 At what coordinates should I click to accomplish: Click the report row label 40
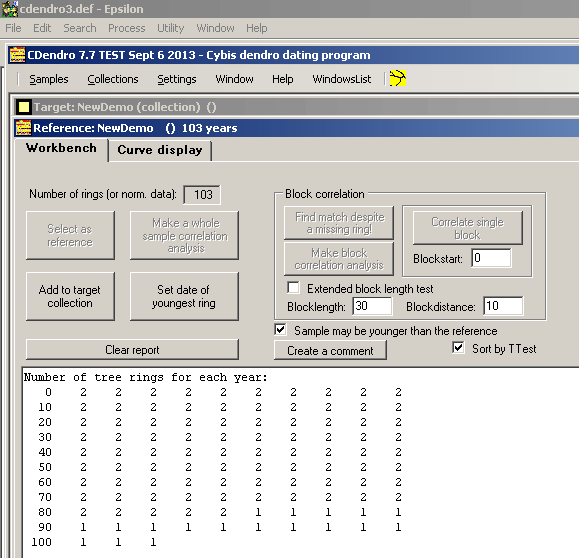coord(45,452)
